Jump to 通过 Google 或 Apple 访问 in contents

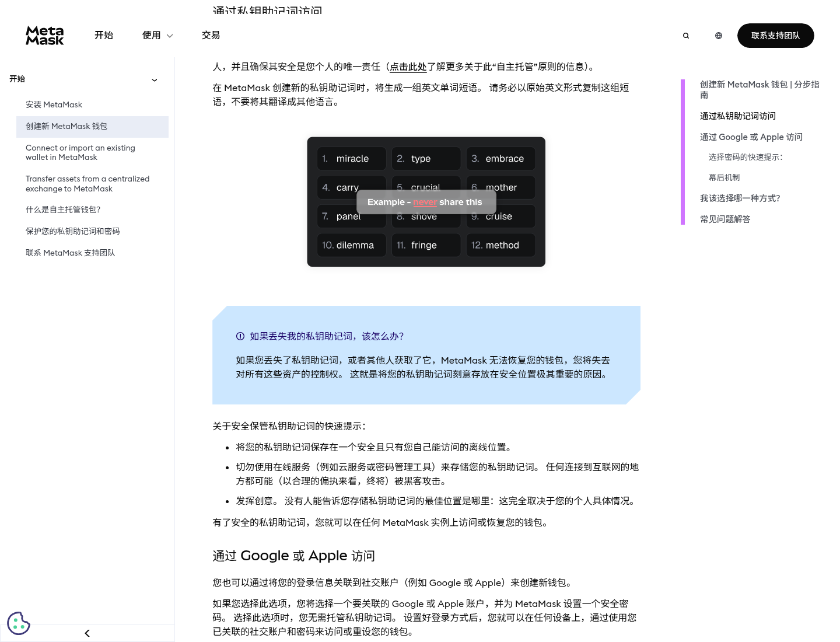751,137
